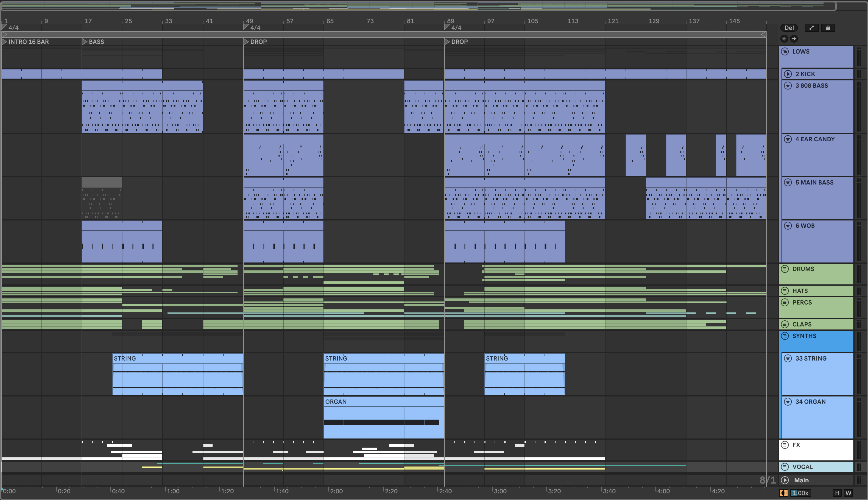Select the 6 WOB track header
Viewport: 868px width, 500px height.
click(x=817, y=241)
